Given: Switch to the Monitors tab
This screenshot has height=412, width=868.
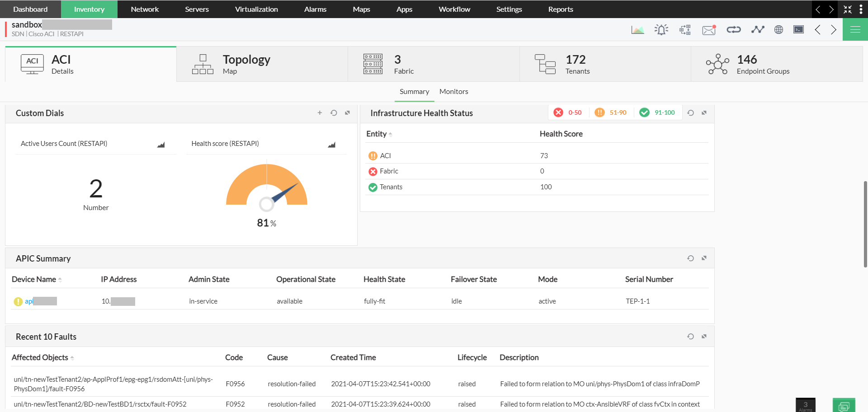Looking at the screenshot, I should click(453, 91).
